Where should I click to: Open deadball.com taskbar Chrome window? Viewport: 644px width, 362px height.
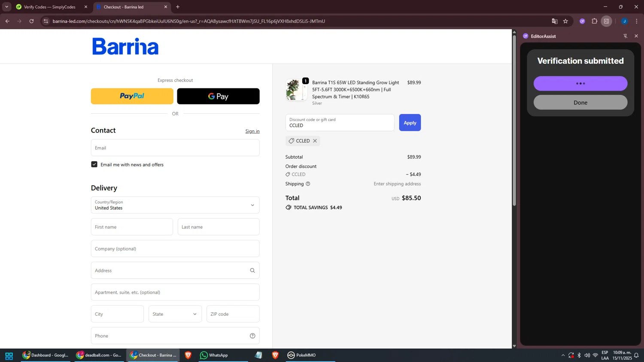click(99, 355)
